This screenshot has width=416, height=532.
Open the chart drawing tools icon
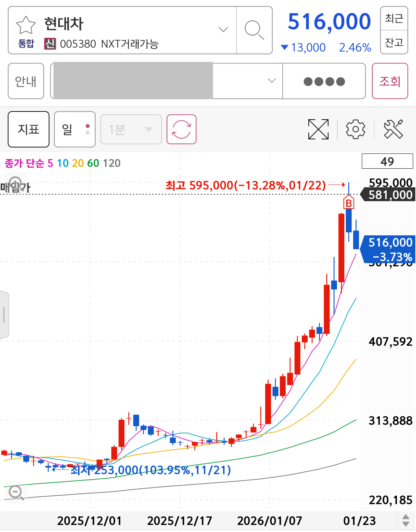393,129
